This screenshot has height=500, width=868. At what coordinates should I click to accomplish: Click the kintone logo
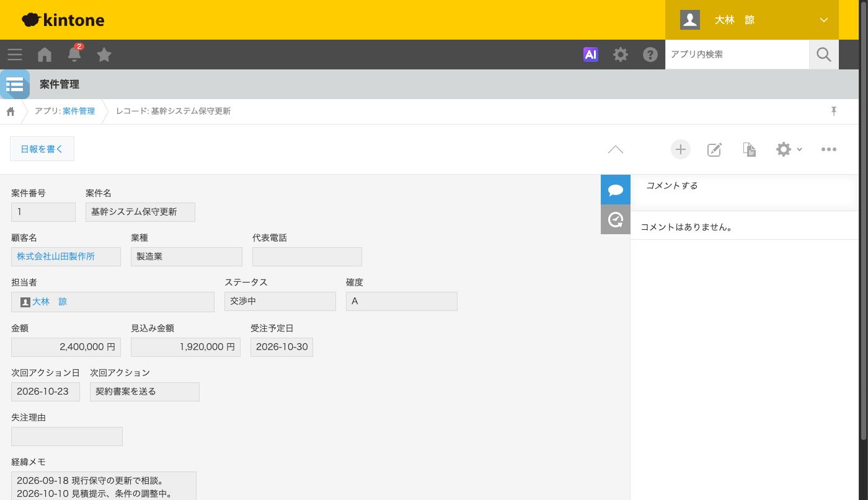click(63, 20)
